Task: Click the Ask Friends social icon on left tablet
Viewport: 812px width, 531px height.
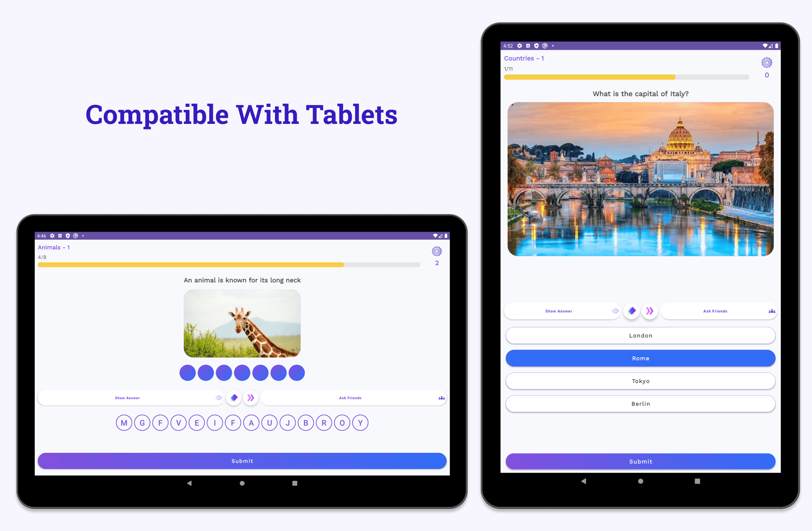Action: [441, 398]
